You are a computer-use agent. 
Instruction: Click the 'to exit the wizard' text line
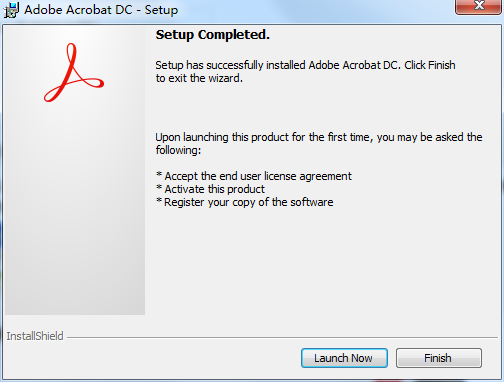point(199,78)
